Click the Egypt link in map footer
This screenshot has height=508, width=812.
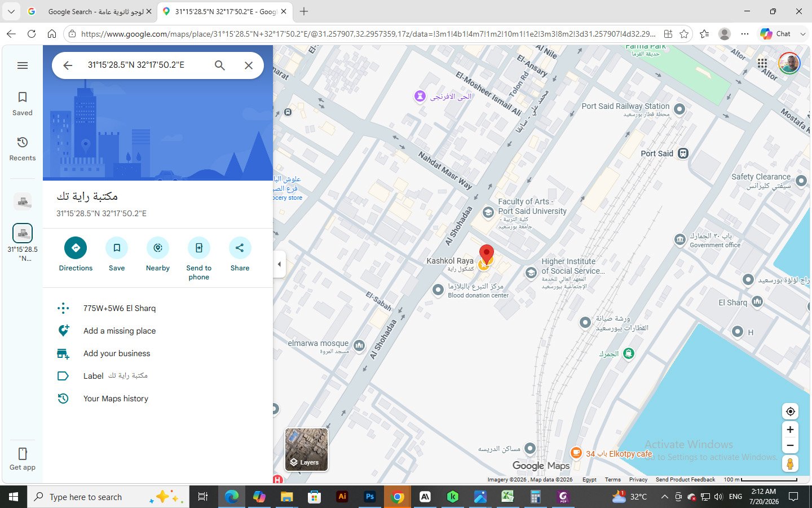589,480
